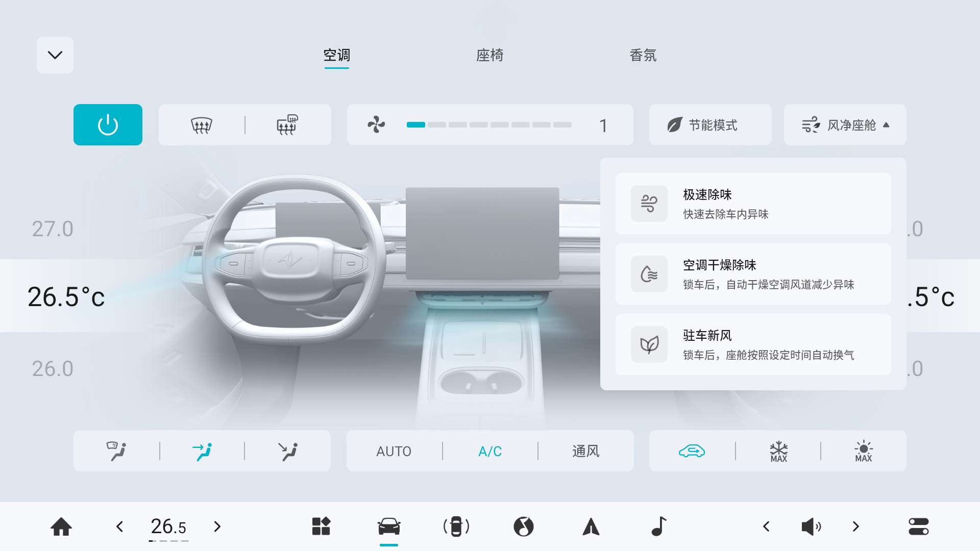The width and height of the screenshot is (980, 551).
Task: Select face and foot airflow mode icon
Action: coord(202,451)
